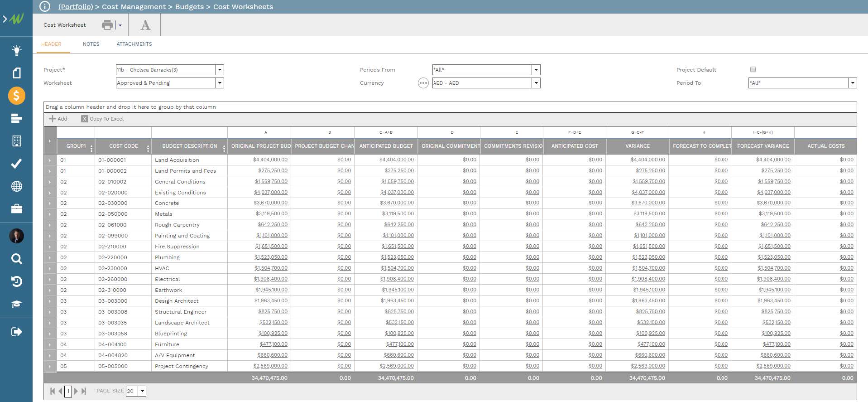868x402 pixels.
Task: Expand the Concrete row
Action: click(50, 203)
